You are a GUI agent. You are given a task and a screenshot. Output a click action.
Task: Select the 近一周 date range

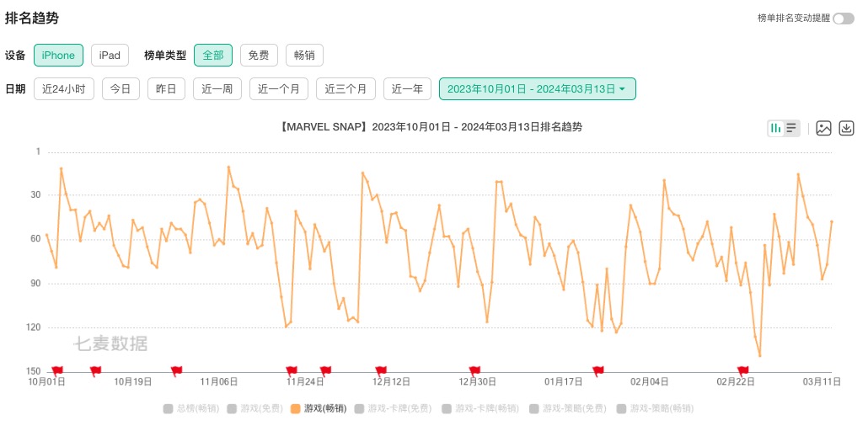217,89
